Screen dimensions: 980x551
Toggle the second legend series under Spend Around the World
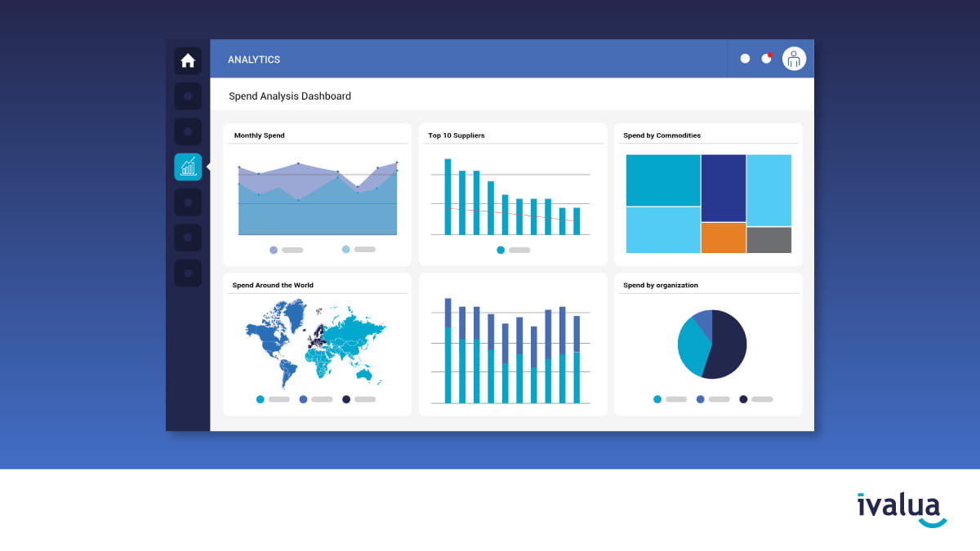coord(305,399)
